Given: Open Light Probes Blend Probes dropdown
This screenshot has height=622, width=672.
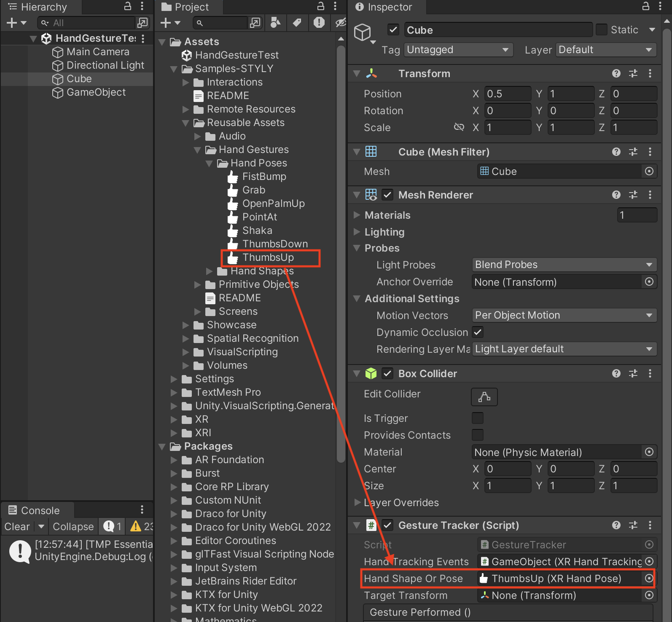Looking at the screenshot, I should pyautogui.click(x=564, y=265).
